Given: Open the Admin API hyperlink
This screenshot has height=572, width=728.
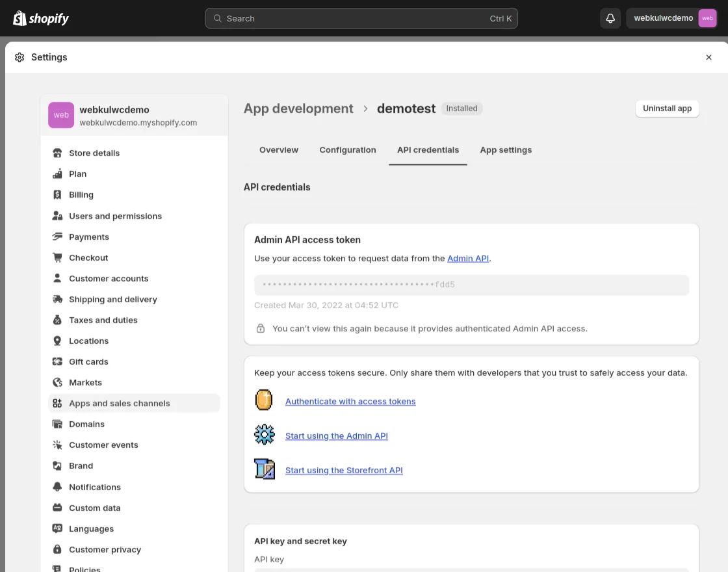Looking at the screenshot, I should pyautogui.click(x=467, y=259).
